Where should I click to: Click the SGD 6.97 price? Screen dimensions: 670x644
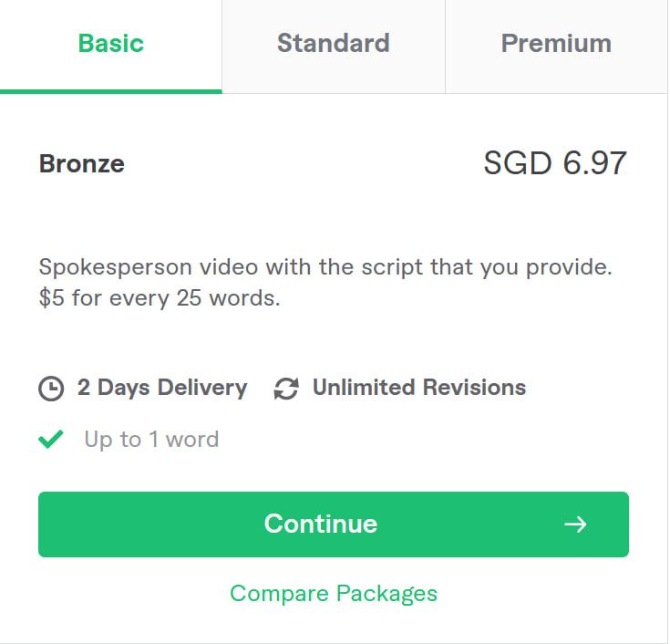tap(554, 164)
